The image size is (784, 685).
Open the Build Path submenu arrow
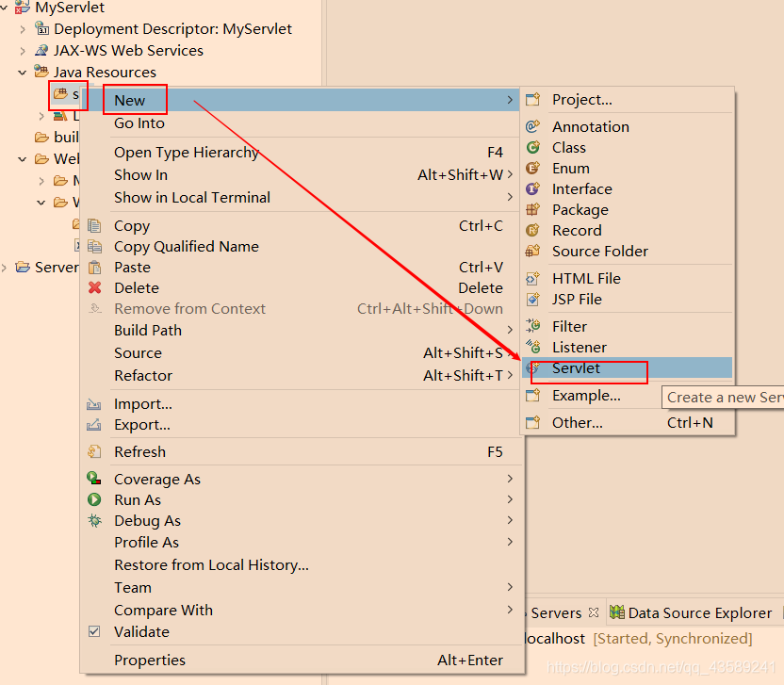click(x=510, y=330)
